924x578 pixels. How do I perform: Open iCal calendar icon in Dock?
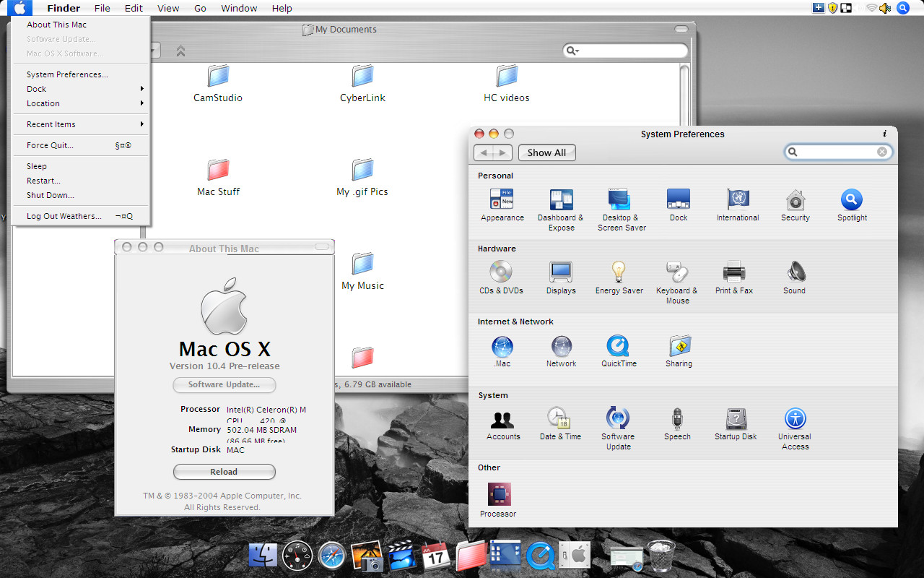pos(437,556)
